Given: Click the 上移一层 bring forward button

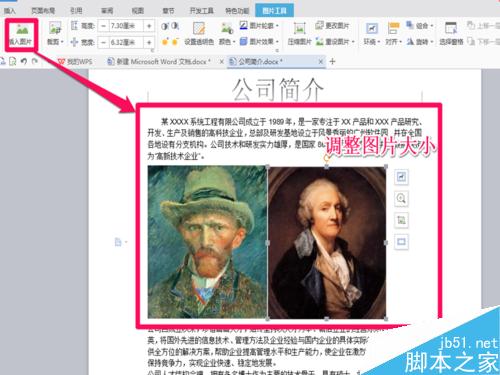Looking at the screenshot, I should pos(483,26).
